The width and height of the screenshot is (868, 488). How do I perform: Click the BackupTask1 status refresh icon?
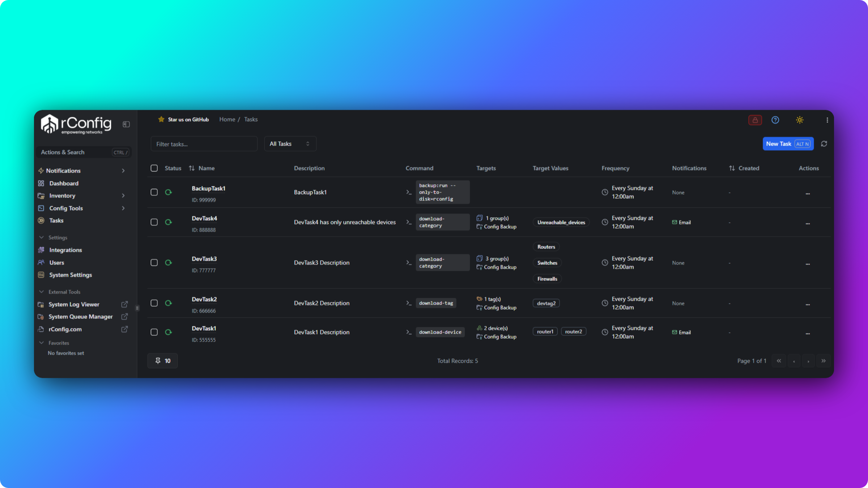(x=168, y=192)
